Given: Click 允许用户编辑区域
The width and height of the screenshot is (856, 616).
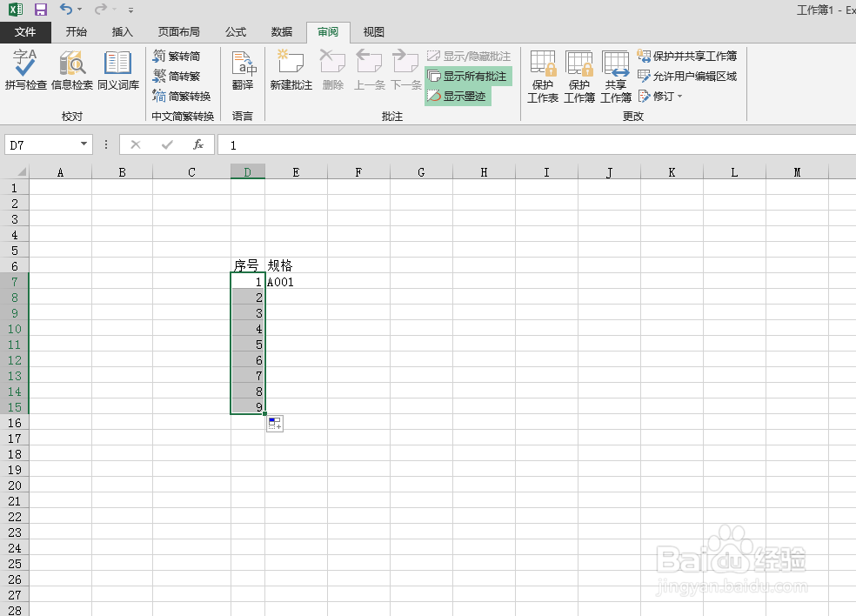Looking at the screenshot, I should tap(686, 76).
